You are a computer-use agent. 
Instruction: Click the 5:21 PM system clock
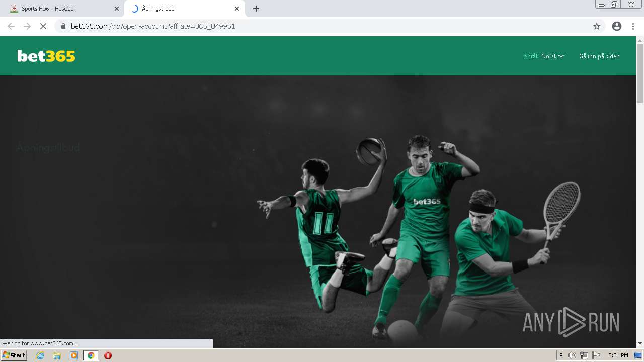tap(618, 355)
